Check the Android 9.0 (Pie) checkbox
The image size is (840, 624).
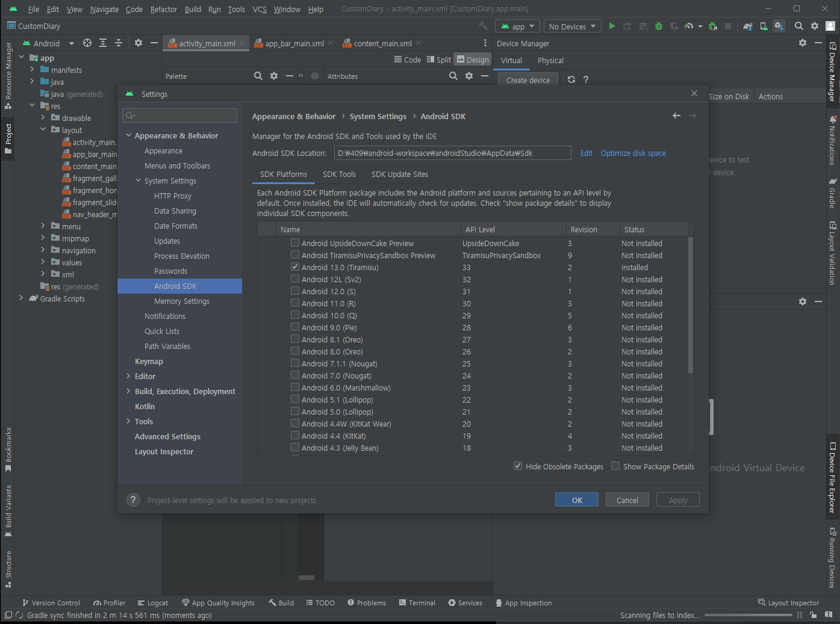[295, 327]
